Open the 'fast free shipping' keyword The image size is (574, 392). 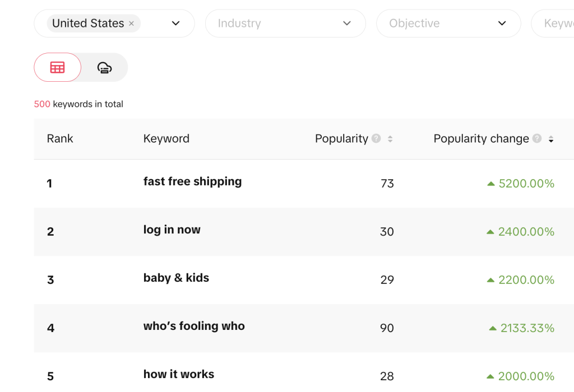192,181
